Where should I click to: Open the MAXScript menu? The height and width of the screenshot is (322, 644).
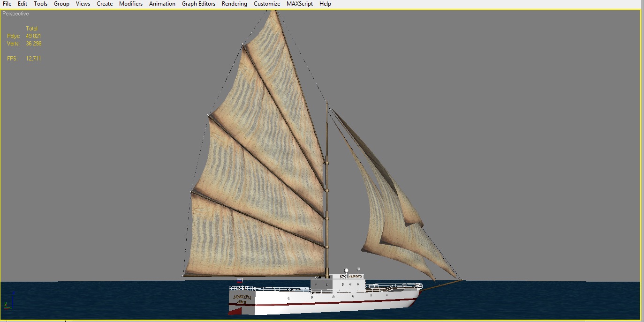point(300,4)
